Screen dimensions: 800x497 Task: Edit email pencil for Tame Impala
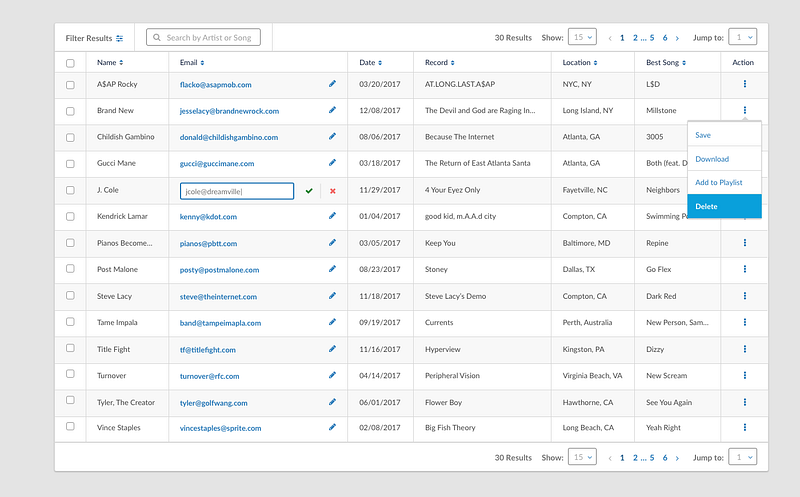[x=332, y=322]
